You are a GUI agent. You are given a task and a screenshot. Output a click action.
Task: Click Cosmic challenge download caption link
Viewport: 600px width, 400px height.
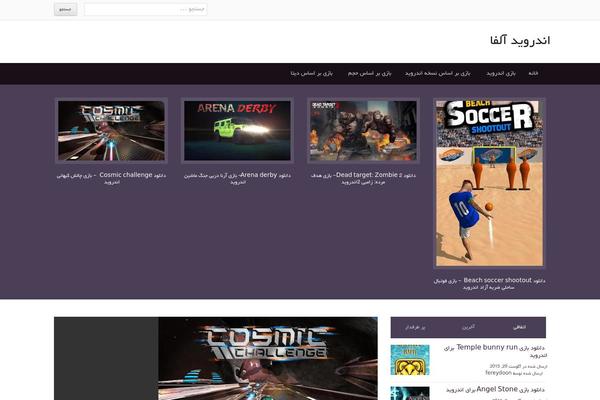(111, 178)
